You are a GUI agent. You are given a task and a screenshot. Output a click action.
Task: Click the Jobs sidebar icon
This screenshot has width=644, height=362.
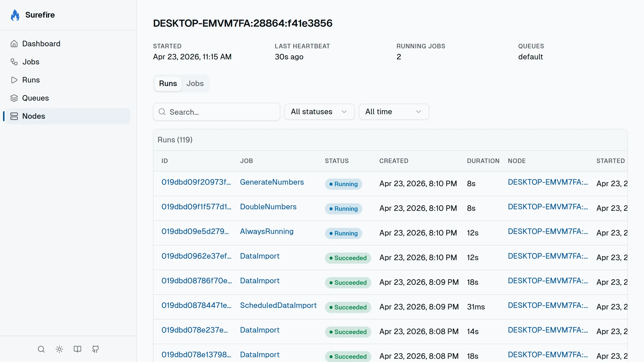14,62
